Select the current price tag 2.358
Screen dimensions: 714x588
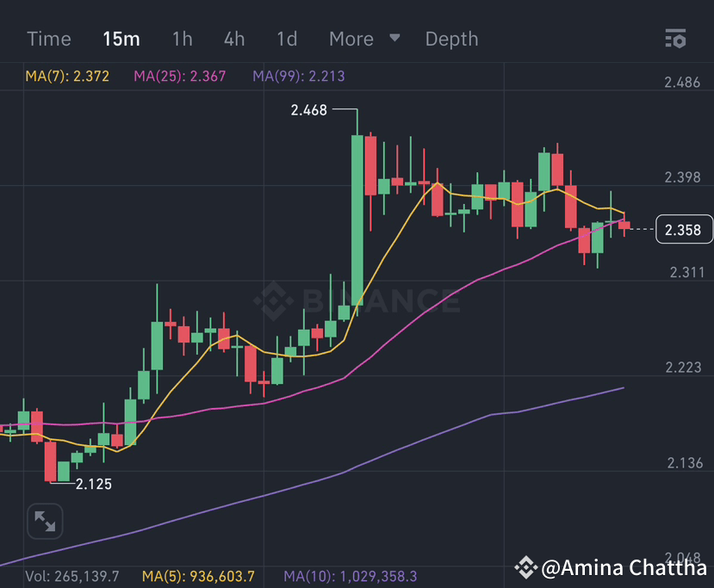[684, 230]
